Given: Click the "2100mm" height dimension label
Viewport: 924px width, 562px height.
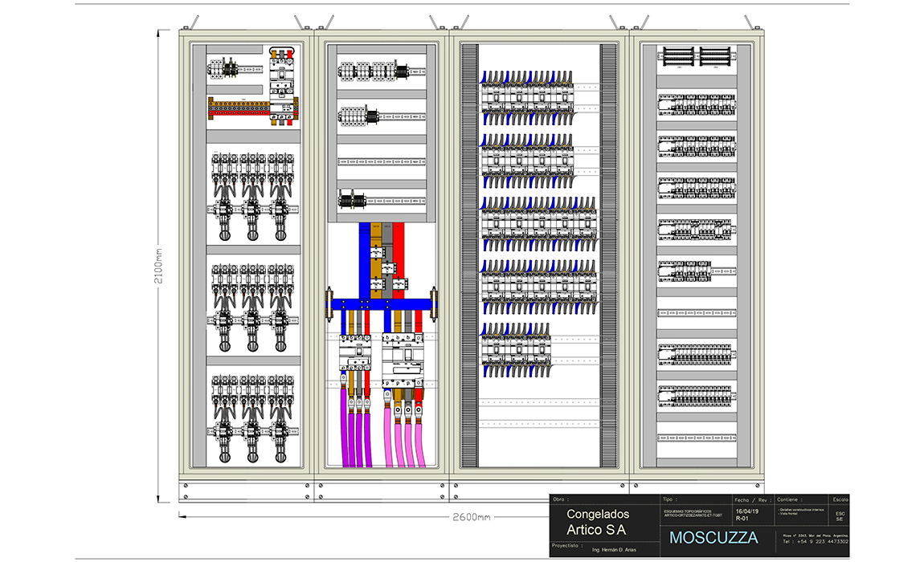Looking at the screenshot, I should (x=158, y=266).
